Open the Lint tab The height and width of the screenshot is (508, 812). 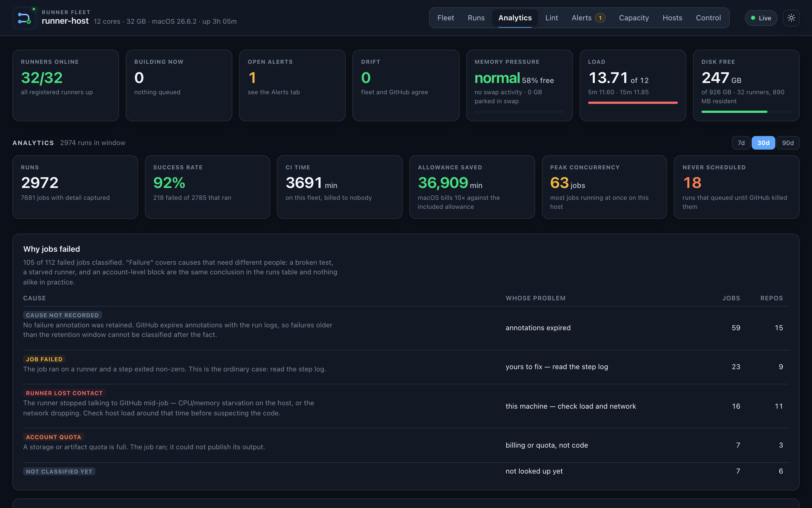tap(551, 18)
